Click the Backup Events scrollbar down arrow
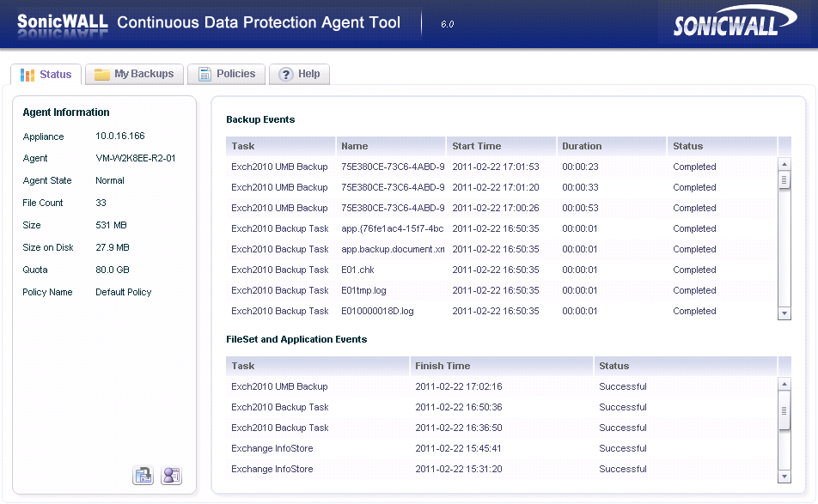The height and width of the screenshot is (504, 818). 784,313
